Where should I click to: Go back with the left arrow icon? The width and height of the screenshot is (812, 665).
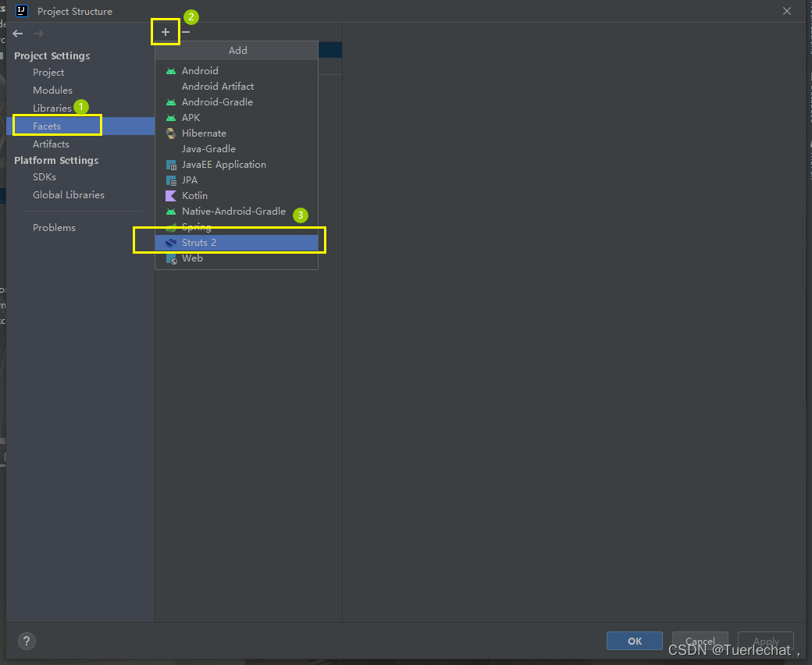[x=18, y=34]
